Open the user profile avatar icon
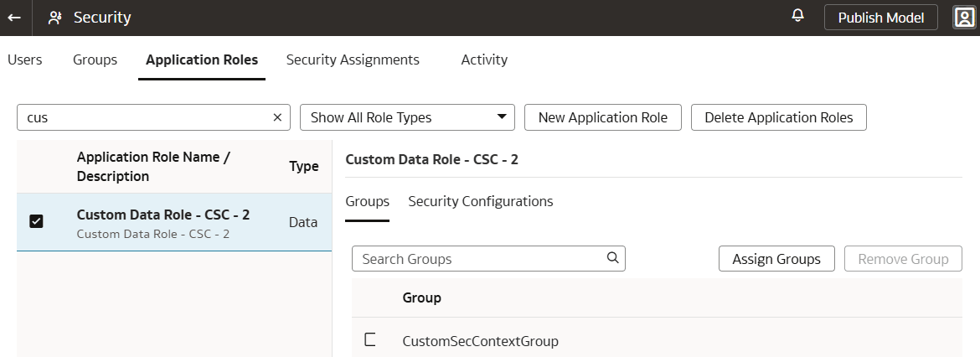The width and height of the screenshot is (980, 357). (x=962, y=18)
